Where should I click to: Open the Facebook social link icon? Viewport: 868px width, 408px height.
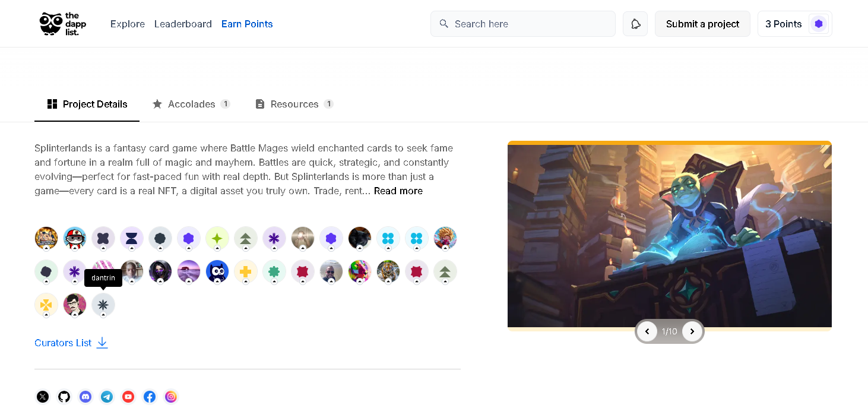(x=150, y=397)
